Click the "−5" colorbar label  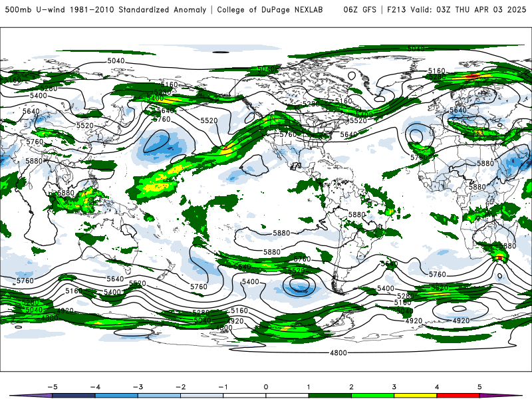point(53,387)
